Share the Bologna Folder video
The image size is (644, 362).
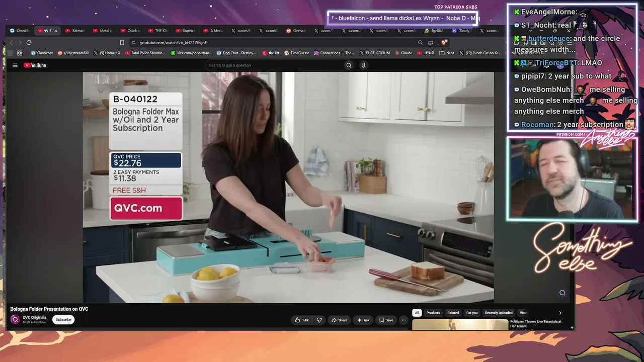(339, 320)
